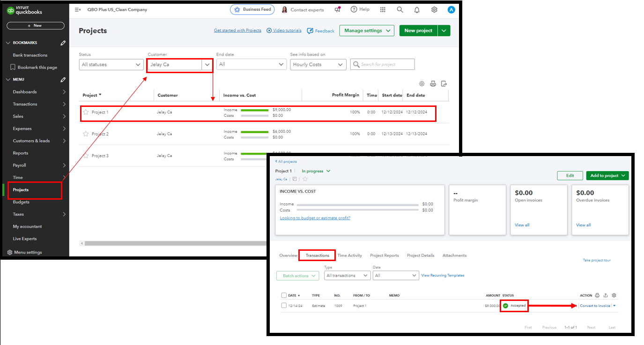Screen dimensions: 644x345
Task: Click the table settings gear above the Projects list
Action: click(x=422, y=84)
